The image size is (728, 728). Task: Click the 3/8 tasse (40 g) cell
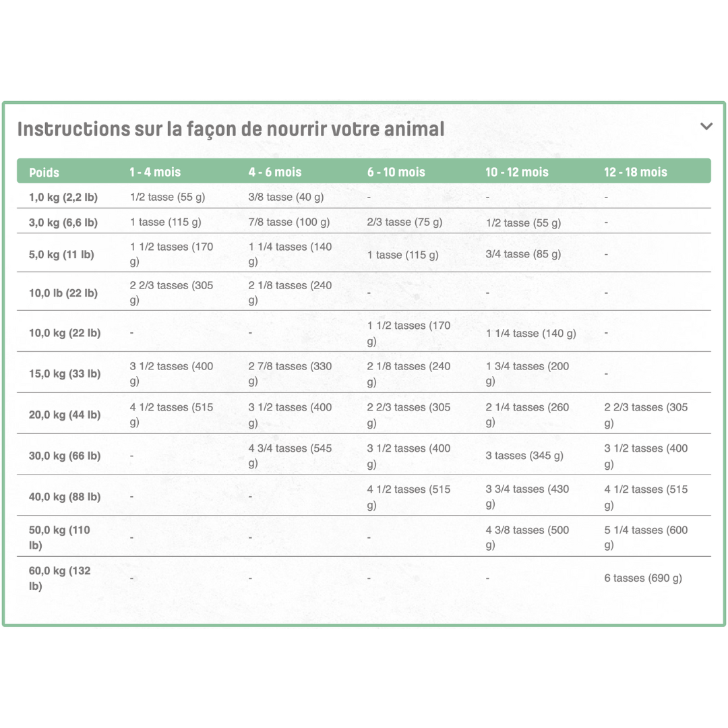coord(286,197)
